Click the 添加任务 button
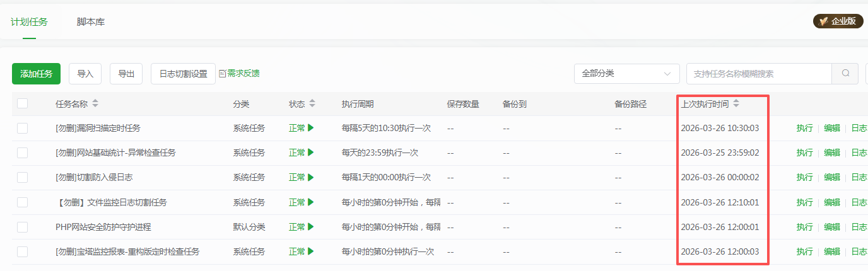Screen dimensions: 868x271 [x=36, y=74]
